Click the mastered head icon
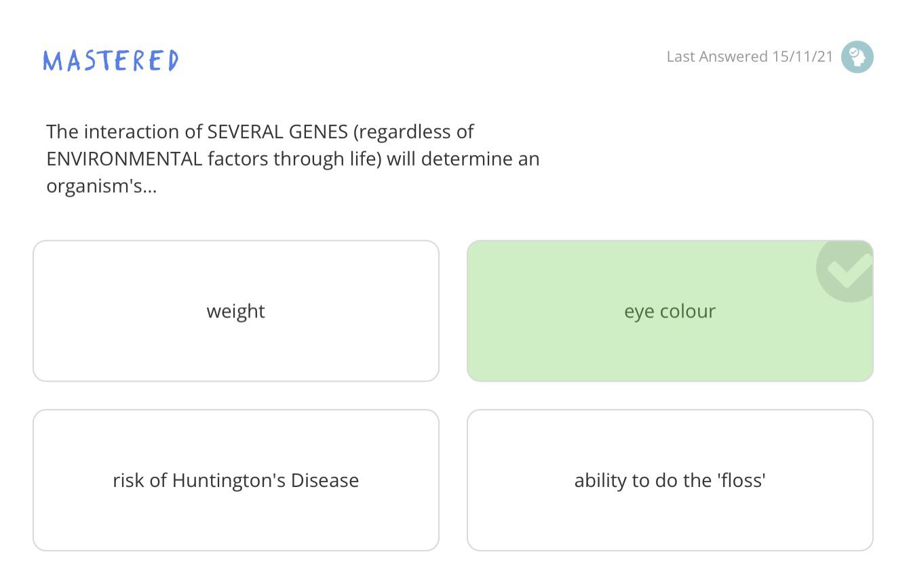Image resolution: width=909 pixels, height=588 pixels. [x=857, y=57]
